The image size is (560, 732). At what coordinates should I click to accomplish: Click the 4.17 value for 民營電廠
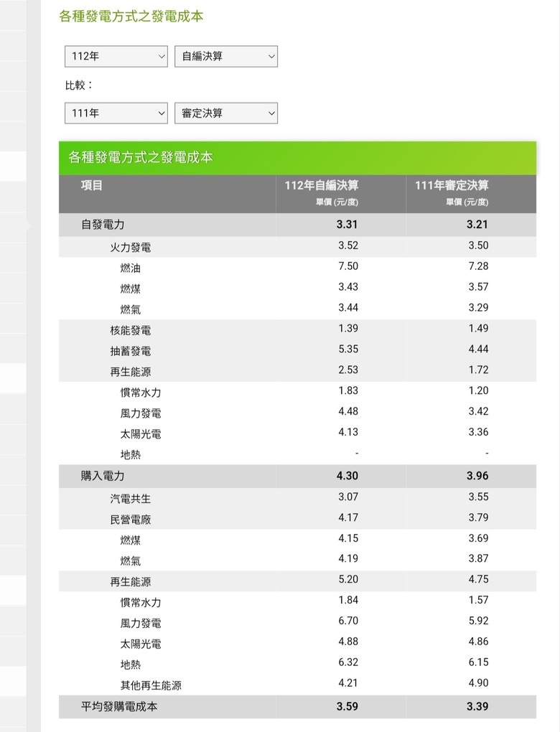[x=348, y=517]
